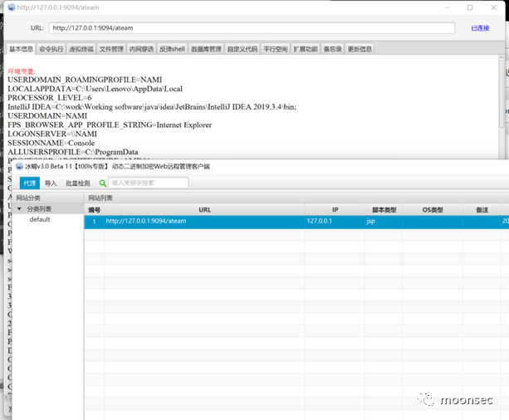Click the SESSIONNAME=Console line
The width and height of the screenshot is (509, 420).
point(51,143)
